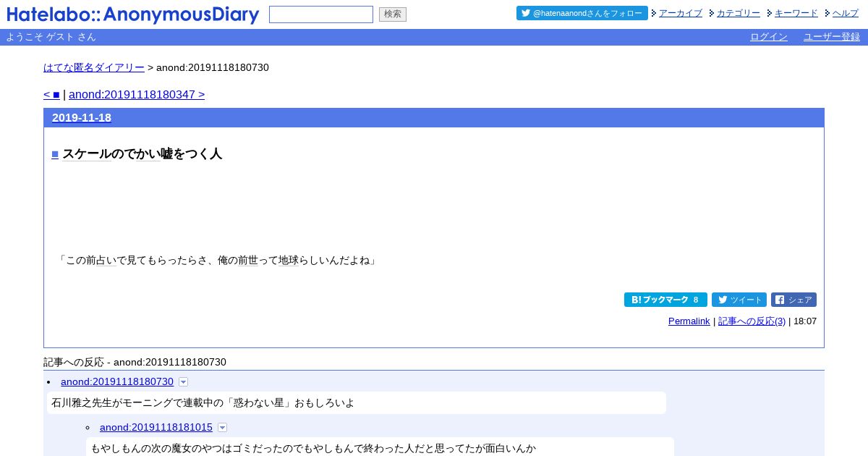Follow @hatenaanond on Twitter

point(582,13)
